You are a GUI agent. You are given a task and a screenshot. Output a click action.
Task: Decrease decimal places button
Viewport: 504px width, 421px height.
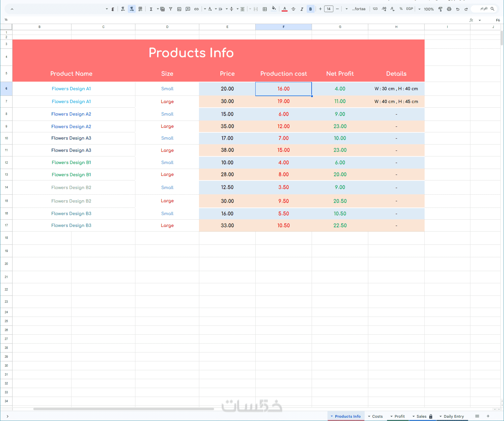tap(392, 9)
